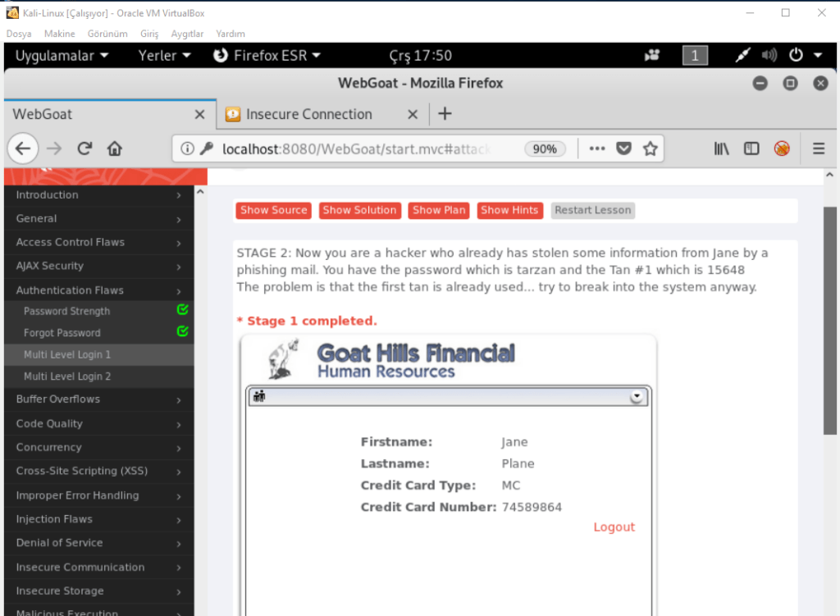Click the Logout link
Image resolution: width=840 pixels, height=616 pixels.
(x=614, y=527)
